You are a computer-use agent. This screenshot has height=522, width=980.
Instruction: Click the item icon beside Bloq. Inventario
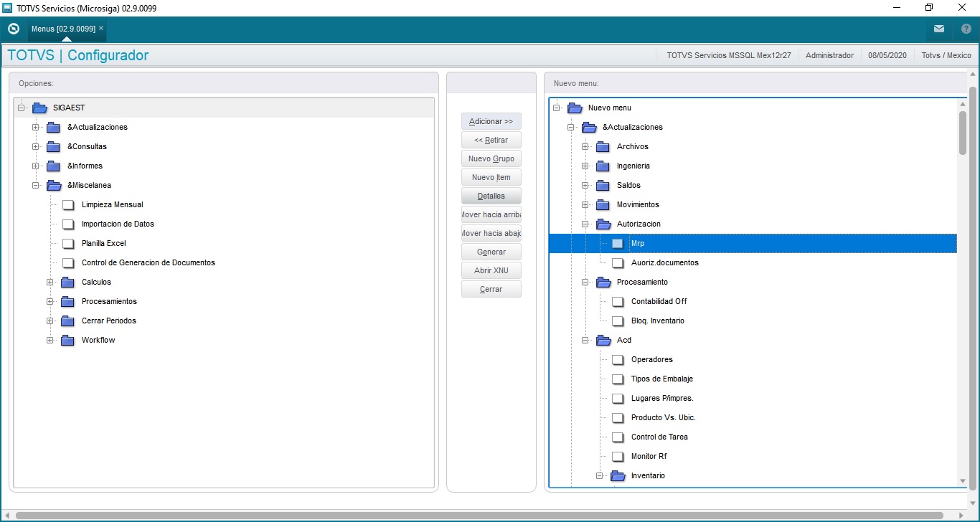click(x=618, y=321)
